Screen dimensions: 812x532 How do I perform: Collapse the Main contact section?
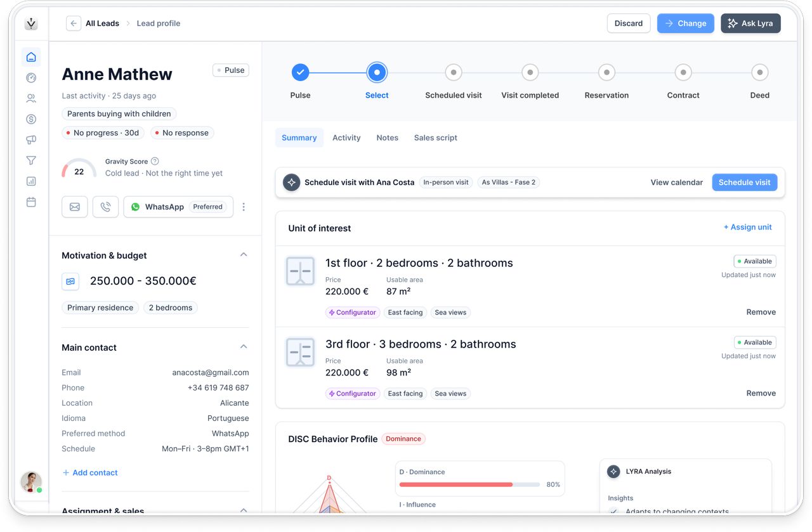coord(244,347)
